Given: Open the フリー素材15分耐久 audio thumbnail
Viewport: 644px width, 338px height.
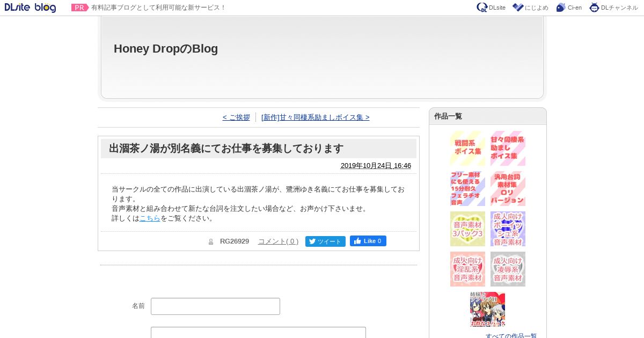Looking at the screenshot, I should 467,189.
